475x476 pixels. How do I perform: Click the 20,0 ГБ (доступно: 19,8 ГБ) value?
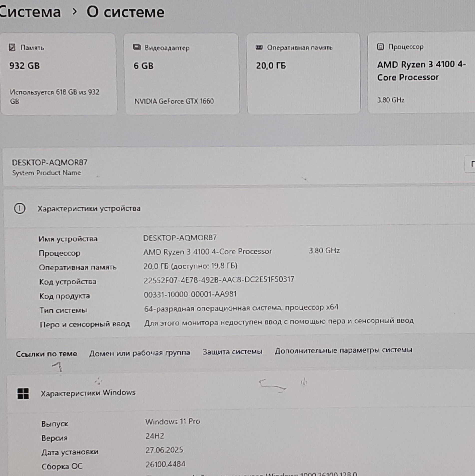[190, 266]
